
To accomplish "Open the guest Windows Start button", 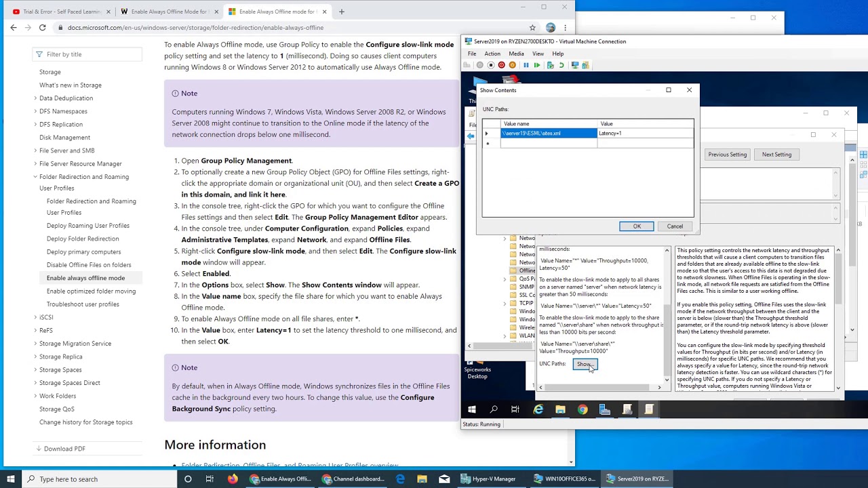I will pyautogui.click(x=472, y=409).
